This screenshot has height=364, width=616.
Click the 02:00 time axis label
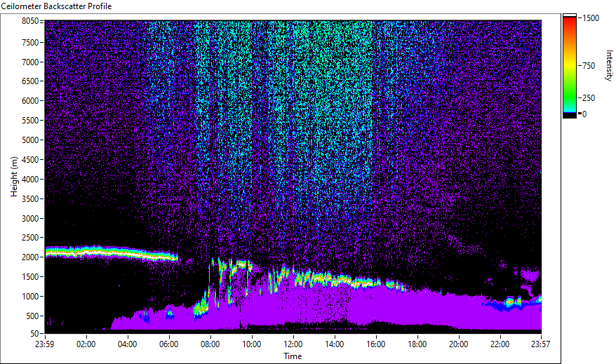click(86, 344)
